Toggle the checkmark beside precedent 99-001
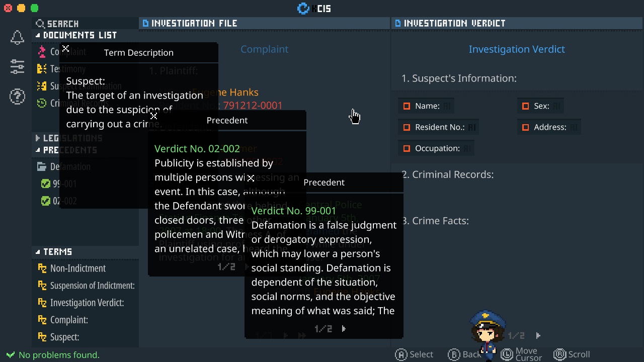Viewport: 644px width, 362px height. [47, 184]
